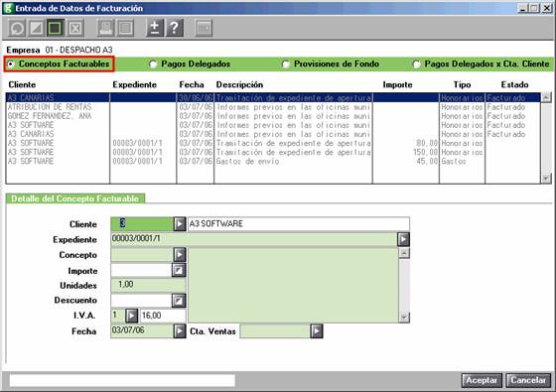556x392 pixels.
Task: Click the diagonal half-shaded toolbar icon
Action: pyautogui.click(x=36, y=28)
